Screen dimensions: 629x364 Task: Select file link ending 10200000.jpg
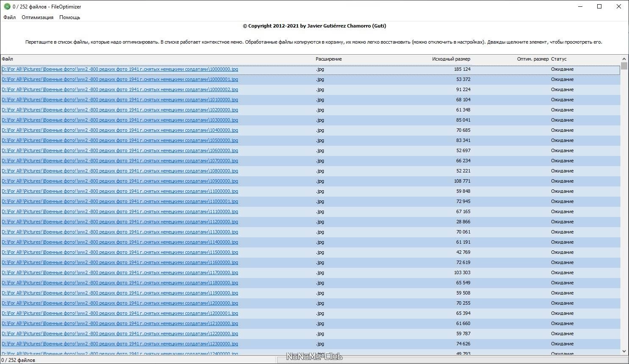[x=120, y=110]
